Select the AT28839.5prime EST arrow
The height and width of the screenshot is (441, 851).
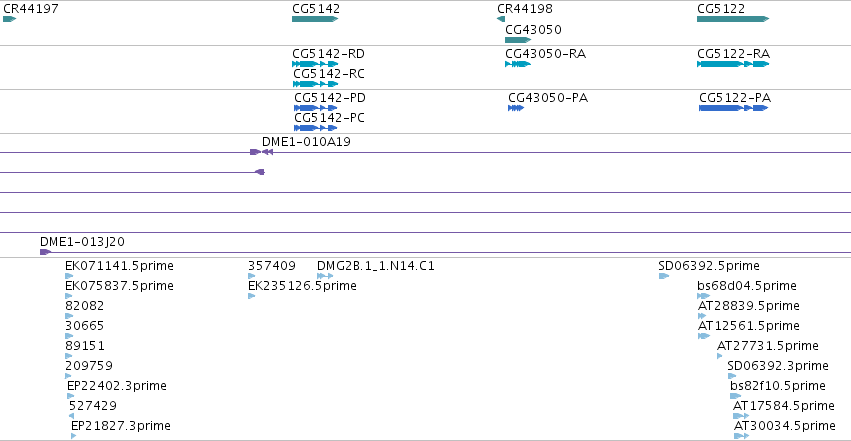click(702, 316)
